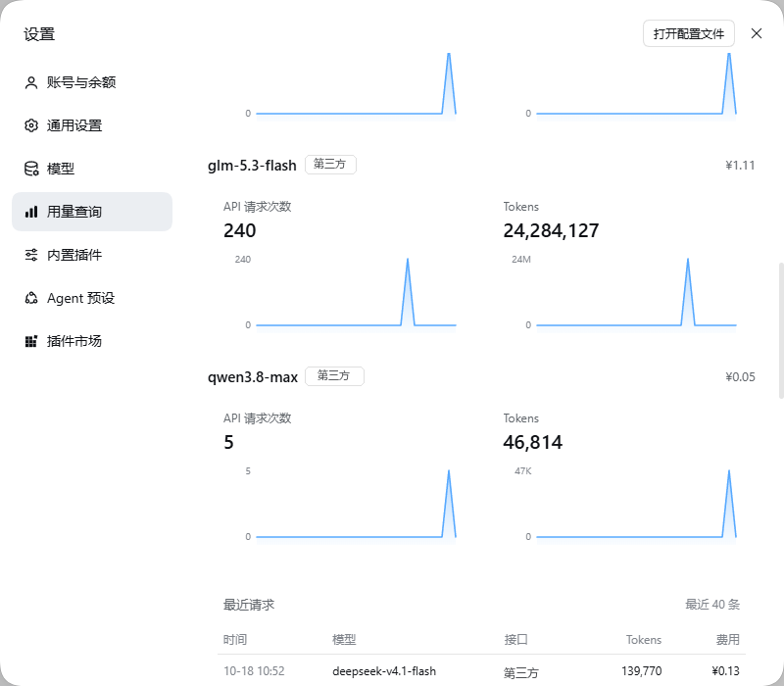
Task: Click the qwen3.8-max request count 5
Action: tap(228, 443)
